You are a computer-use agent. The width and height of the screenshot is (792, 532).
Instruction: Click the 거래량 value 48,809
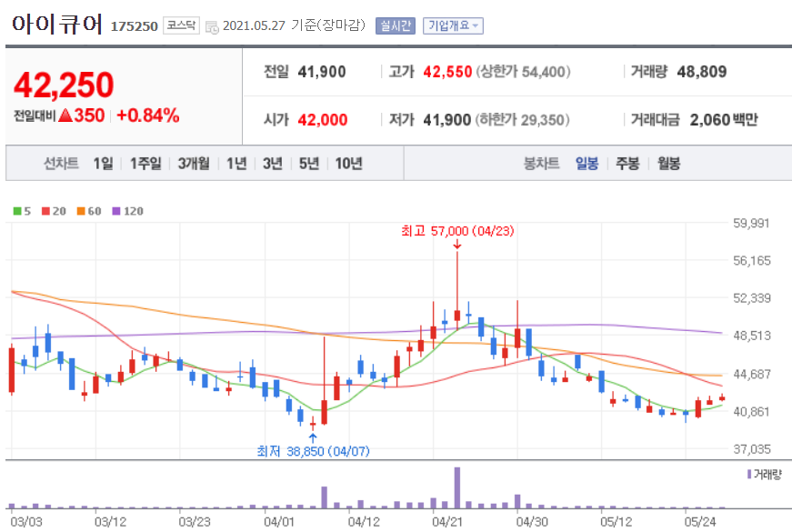[702, 72]
